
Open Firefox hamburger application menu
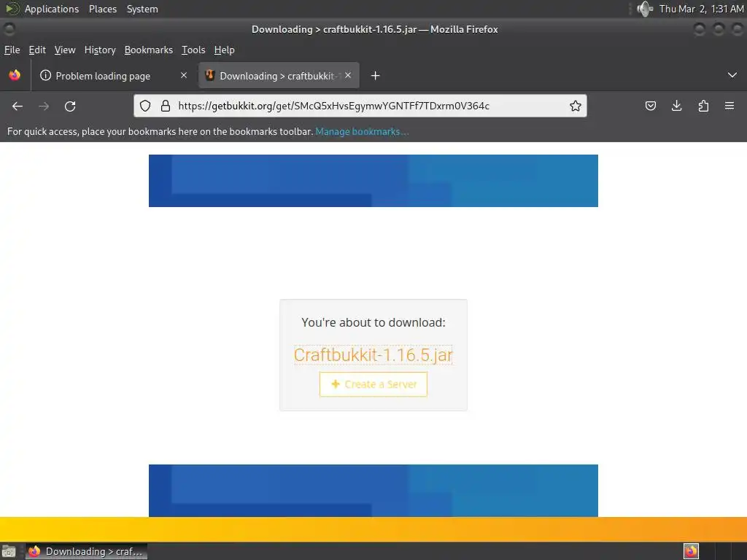click(729, 106)
